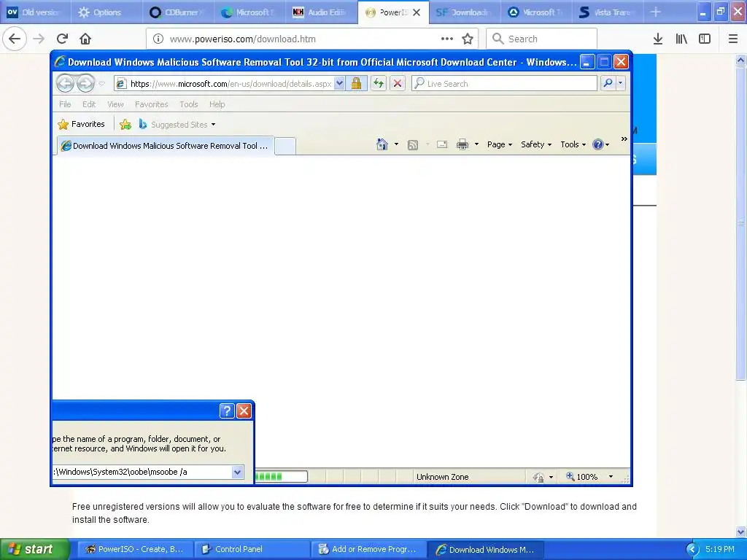
Task: Open IE search provider dropdown arrow
Action: [620, 83]
